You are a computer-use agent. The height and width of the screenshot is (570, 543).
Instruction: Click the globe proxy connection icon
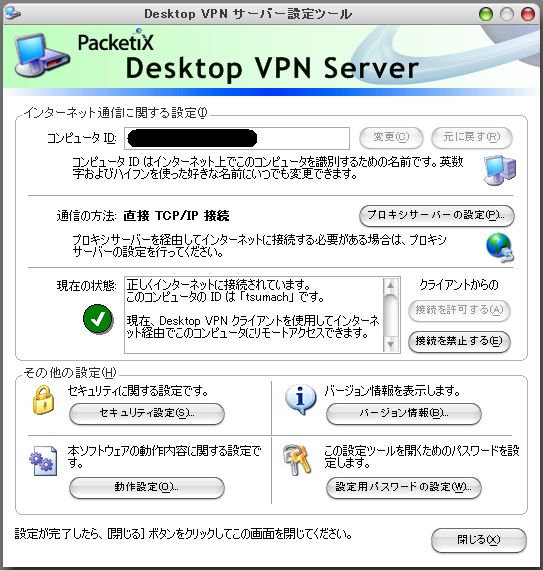(500, 247)
